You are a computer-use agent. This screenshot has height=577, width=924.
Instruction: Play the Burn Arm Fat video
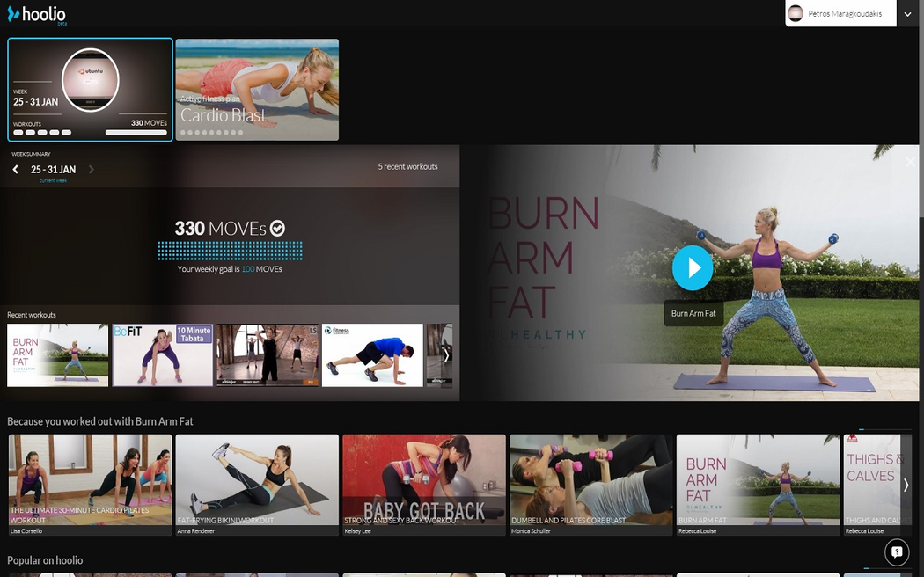(693, 267)
